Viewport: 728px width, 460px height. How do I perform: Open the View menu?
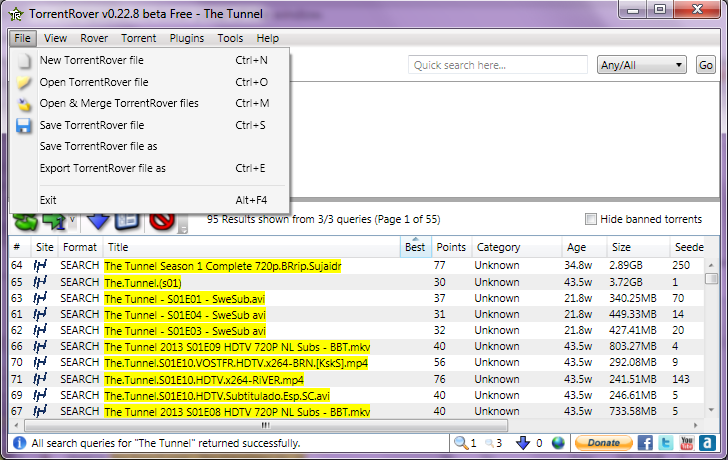56,38
